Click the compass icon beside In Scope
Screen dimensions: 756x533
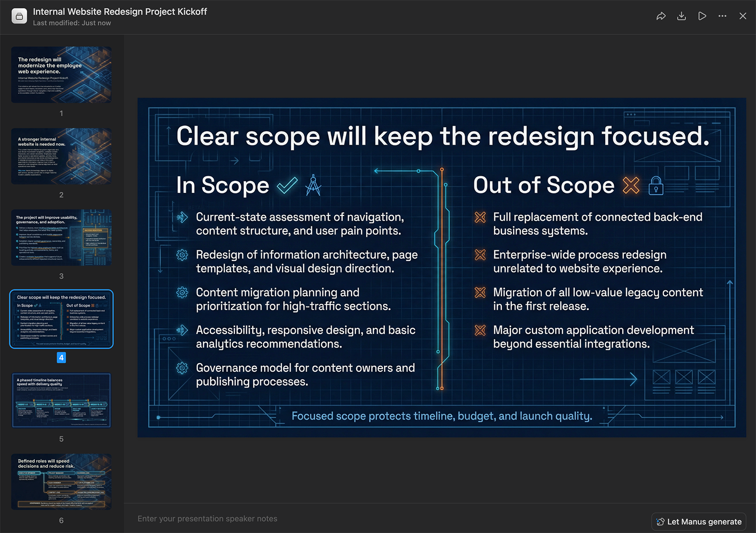[313, 185]
